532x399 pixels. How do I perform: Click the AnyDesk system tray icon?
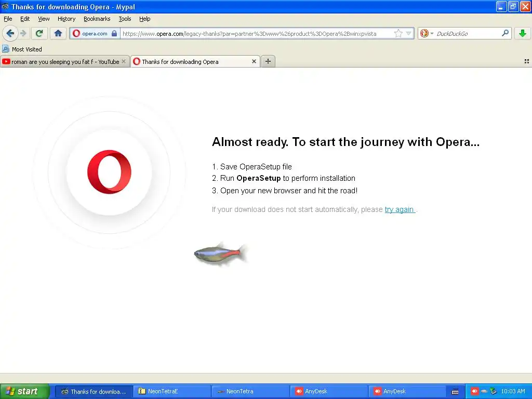pos(474,392)
